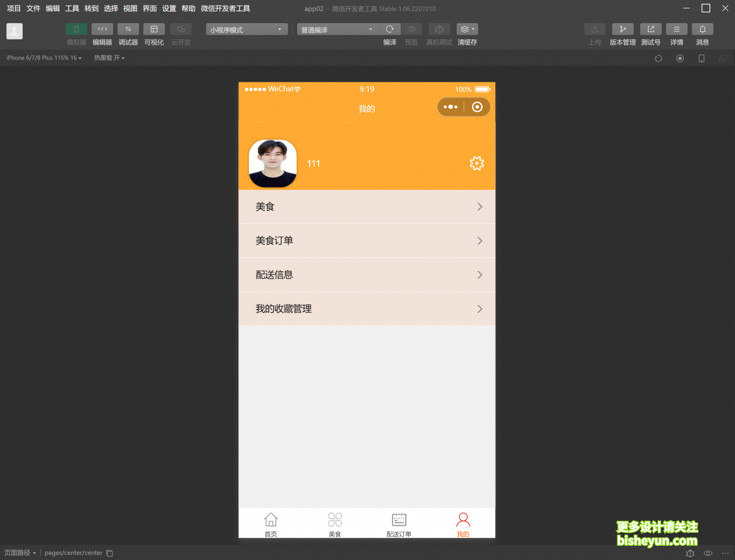Open version management (版本管理) icon
Image resolution: width=735 pixels, height=560 pixels.
pos(623,29)
